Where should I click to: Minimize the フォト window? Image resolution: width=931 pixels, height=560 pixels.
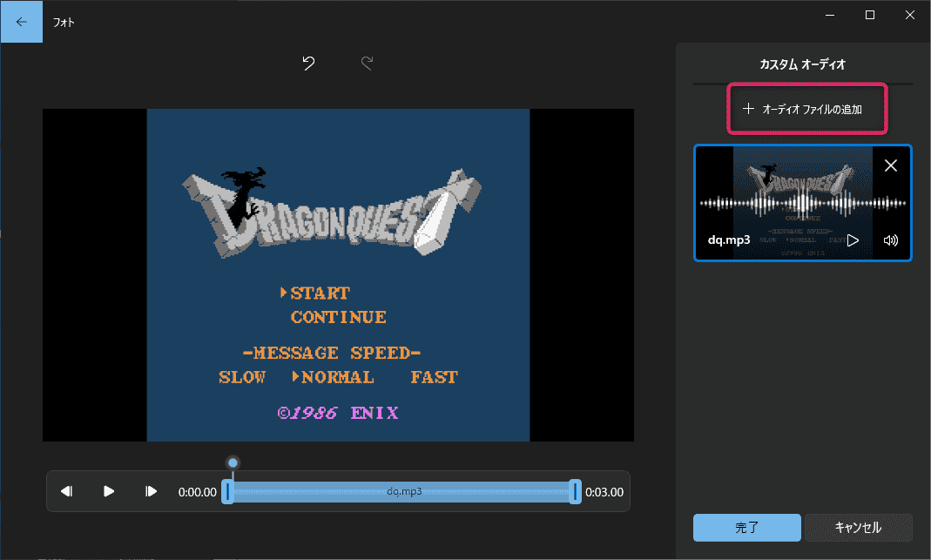click(x=829, y=15)
